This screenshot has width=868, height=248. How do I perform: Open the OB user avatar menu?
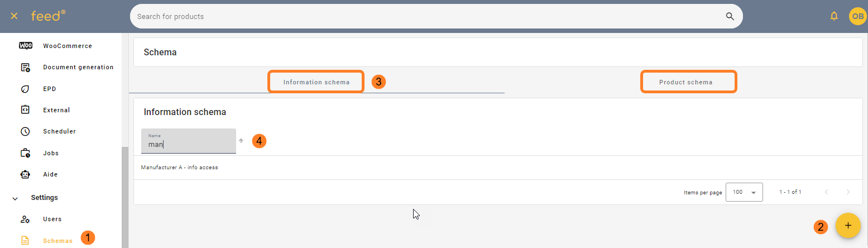point(857,16)
